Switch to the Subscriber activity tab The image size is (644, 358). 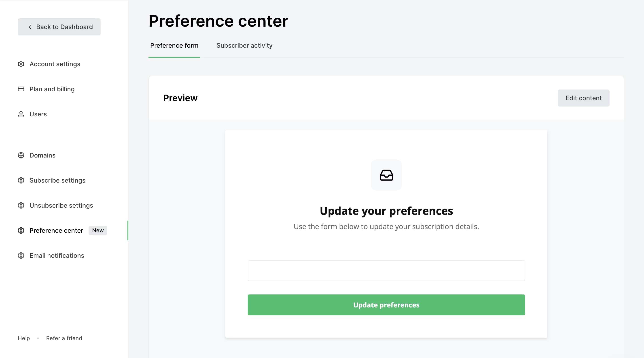click(x=244, y=45)
